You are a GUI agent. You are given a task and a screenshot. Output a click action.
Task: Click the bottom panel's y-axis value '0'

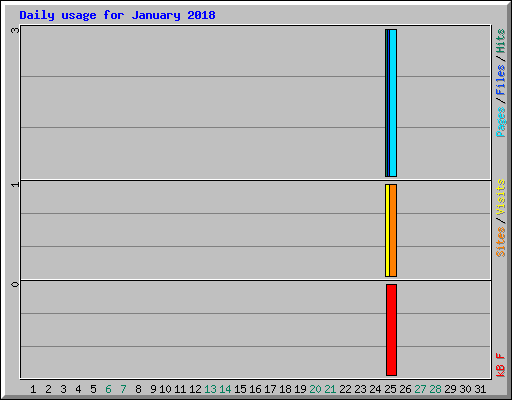15,284
